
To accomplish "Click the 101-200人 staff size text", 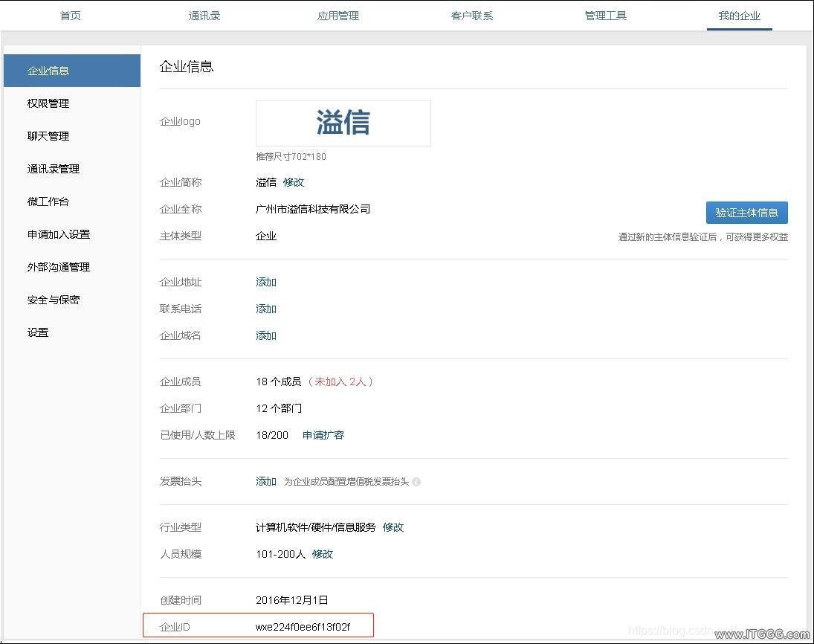I will 280,554.
